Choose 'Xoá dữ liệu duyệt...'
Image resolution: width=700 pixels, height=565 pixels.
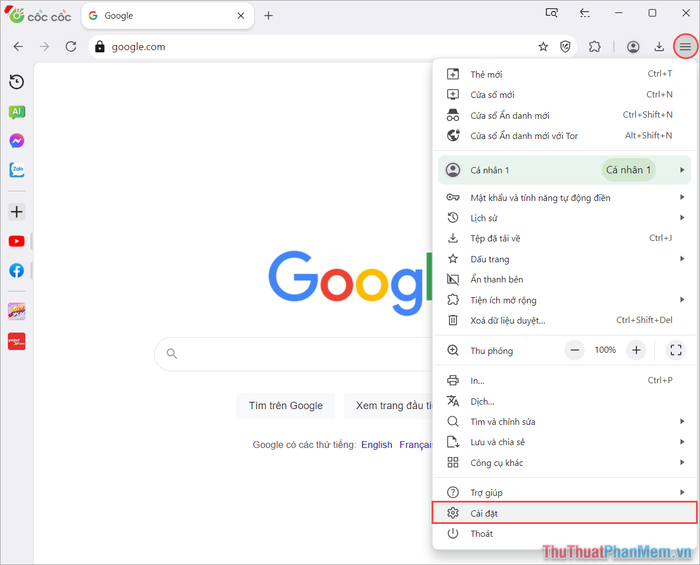[564, 320]
